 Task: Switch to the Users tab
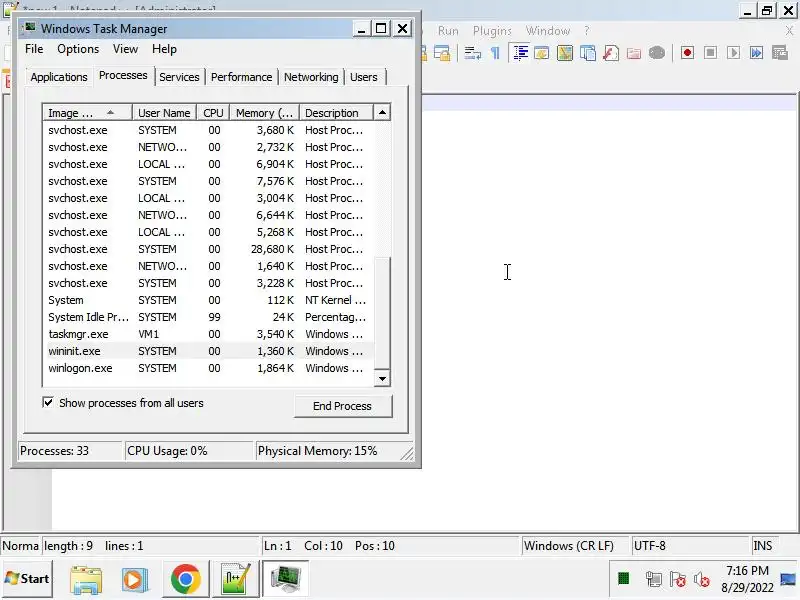coord(364,77)
